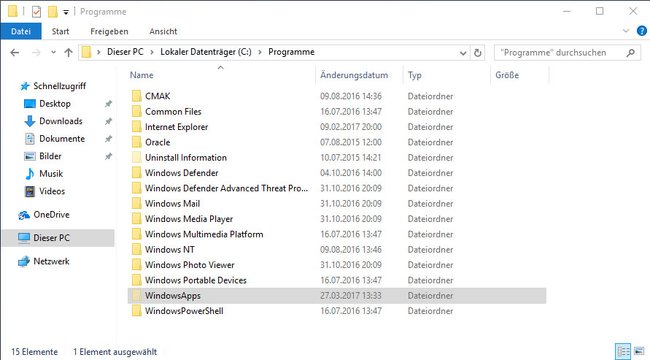
Task: Select the Windows Portable Devices folder icon
Action: 136,280
